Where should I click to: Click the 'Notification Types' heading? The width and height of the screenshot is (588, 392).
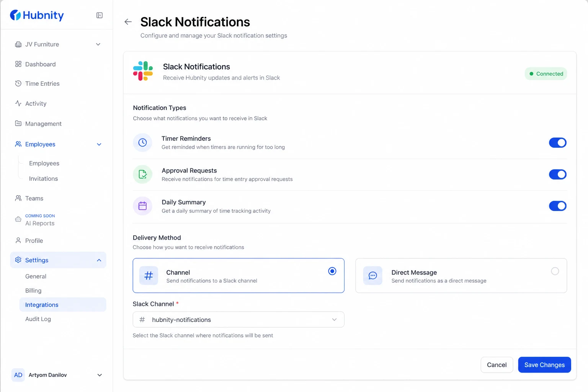click(x=160, y=108)
